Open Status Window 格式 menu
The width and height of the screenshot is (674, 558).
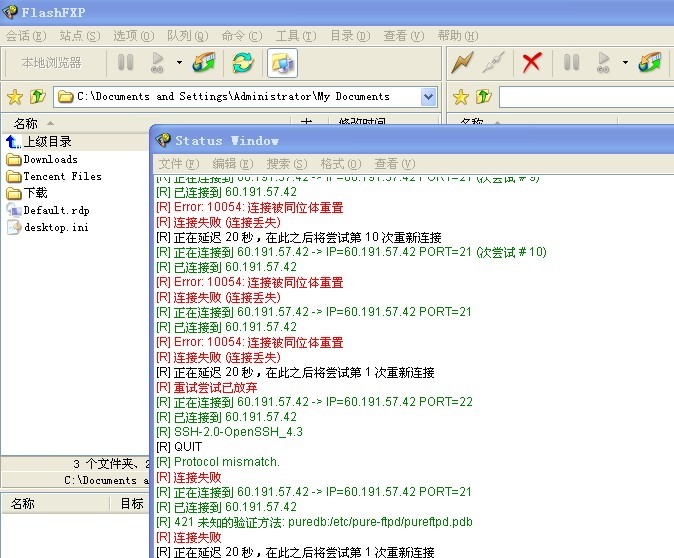tap(341, 164)
